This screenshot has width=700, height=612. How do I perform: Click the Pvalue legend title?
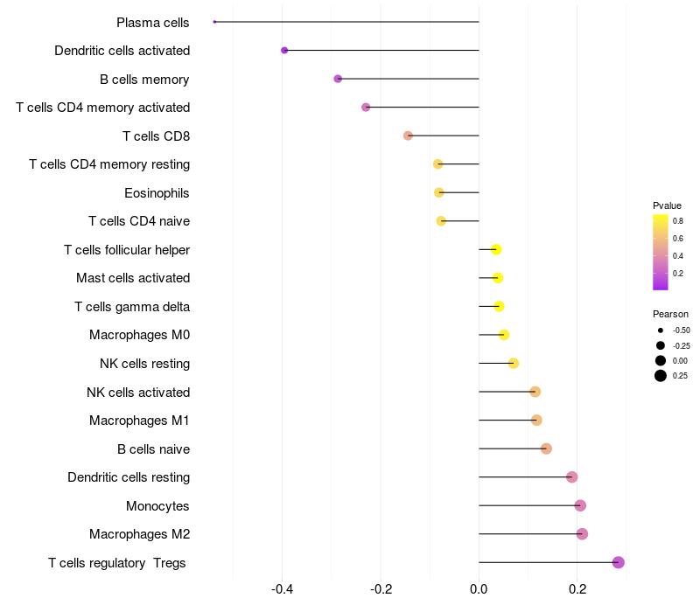[667, 205]
